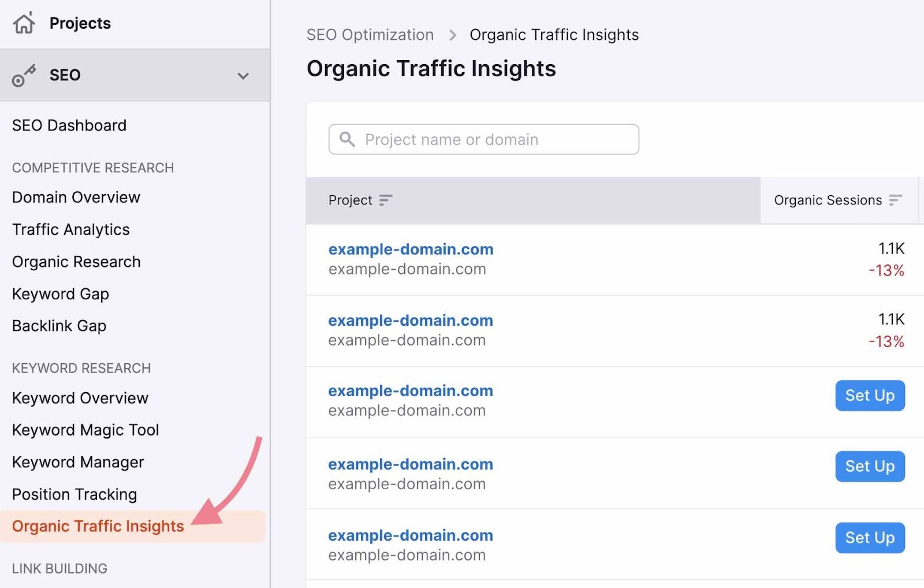Open Traffic Analytics

(x=70, y=229)
